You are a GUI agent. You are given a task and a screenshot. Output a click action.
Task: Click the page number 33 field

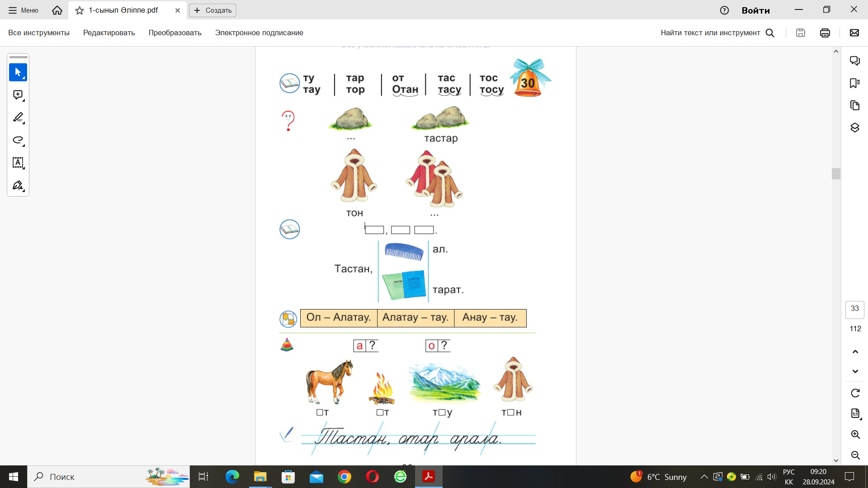click(x=854, y=309)
